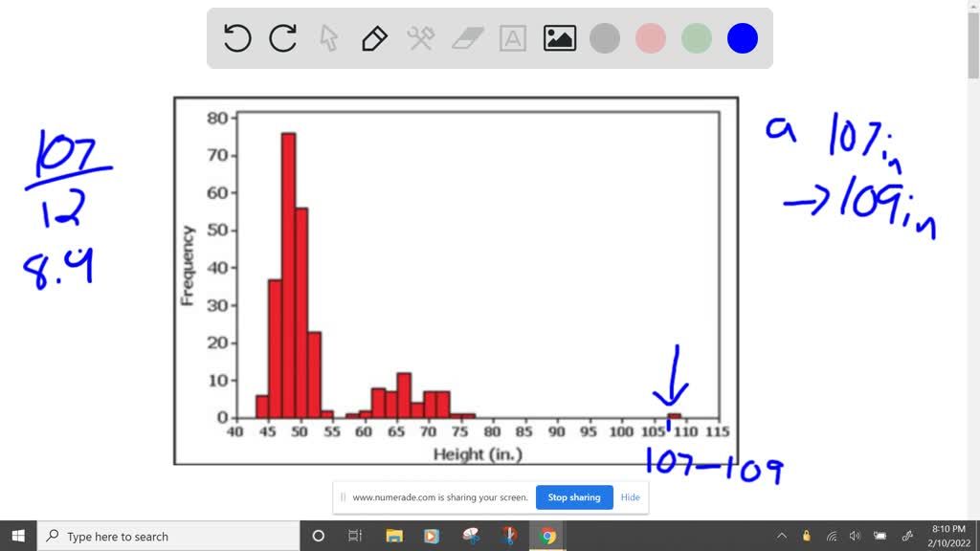The image size is (980, 551).
Task: Toggle the blue pen color swatch
Action: tap(742, 38)
